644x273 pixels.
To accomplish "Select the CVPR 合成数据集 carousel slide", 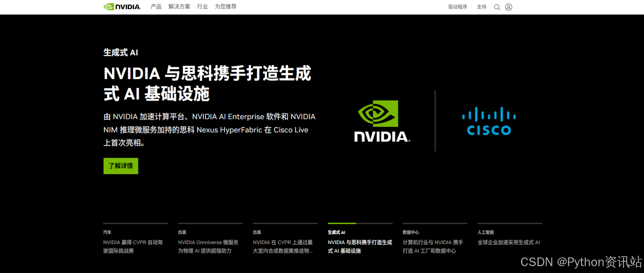I will click(285, 239).
